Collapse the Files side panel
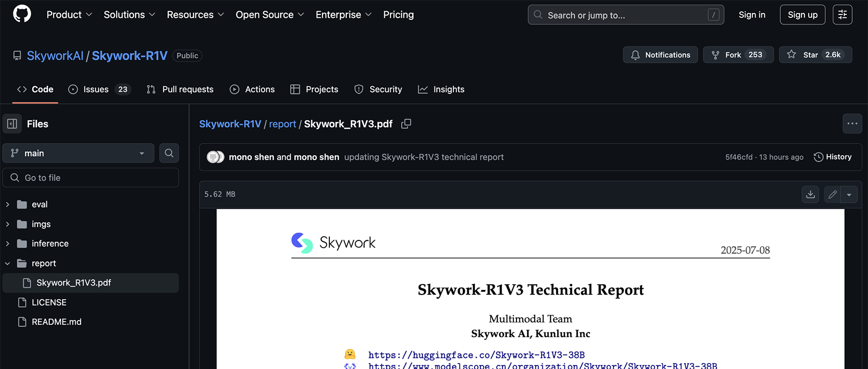The width and height of the screenshot is (868, 369). pyautogui.click(x=12, y=124)
